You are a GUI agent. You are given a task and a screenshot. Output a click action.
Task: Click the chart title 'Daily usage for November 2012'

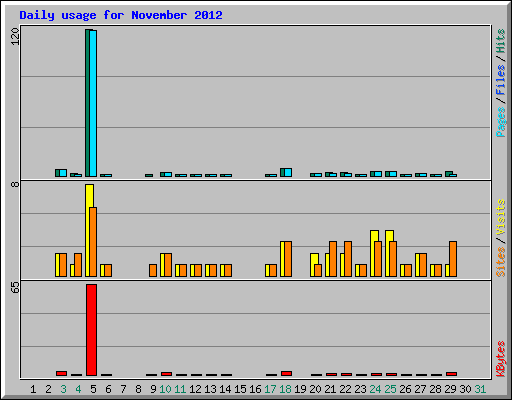pyautogui.click(x=121, y=15)
